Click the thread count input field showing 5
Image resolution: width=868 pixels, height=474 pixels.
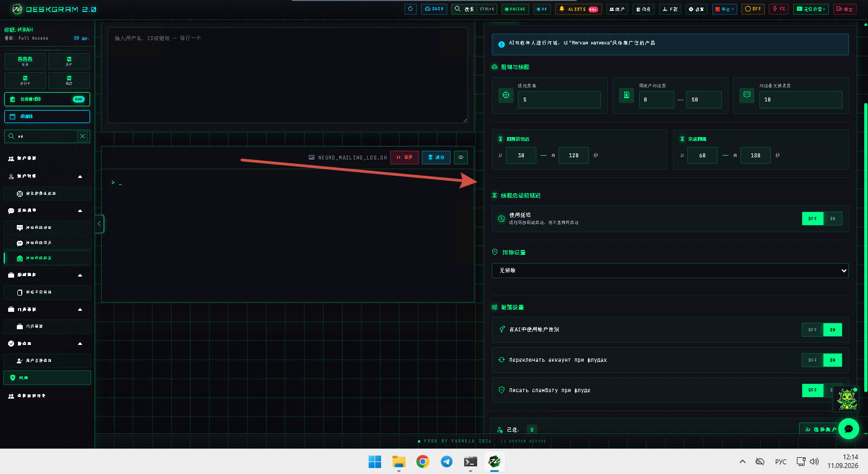click(x=559, y=100)
